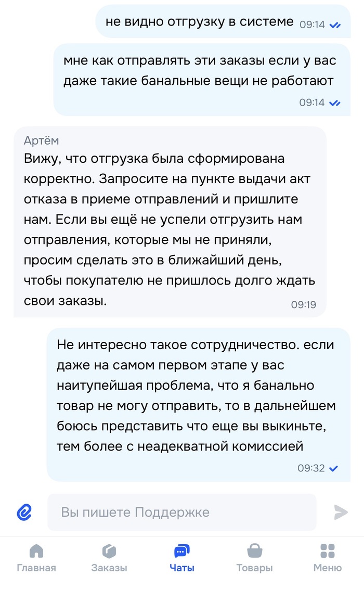Tap Артём's support reply message
This screenshot has height=602, width=364.
[x=170, y=229]
